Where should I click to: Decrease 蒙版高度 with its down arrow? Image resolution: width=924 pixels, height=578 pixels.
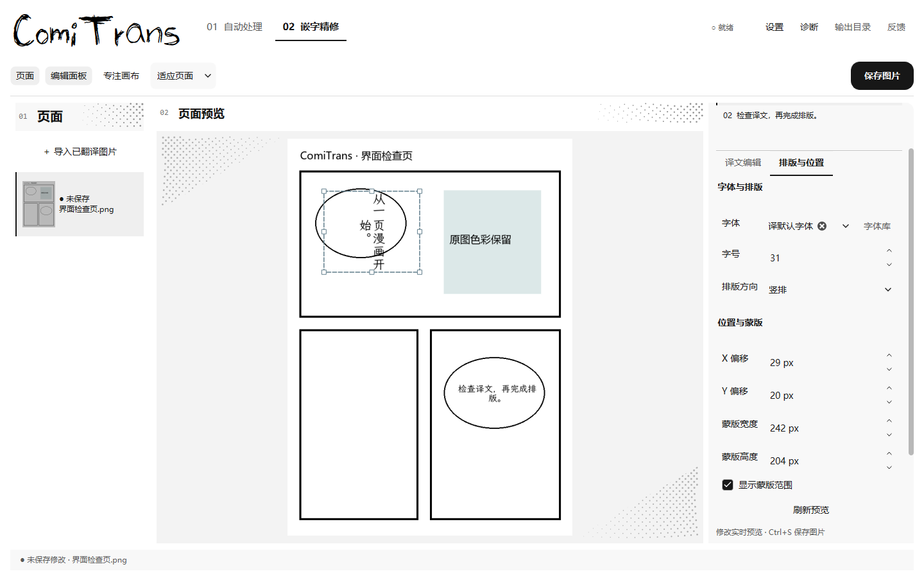(x=889, y=468)
